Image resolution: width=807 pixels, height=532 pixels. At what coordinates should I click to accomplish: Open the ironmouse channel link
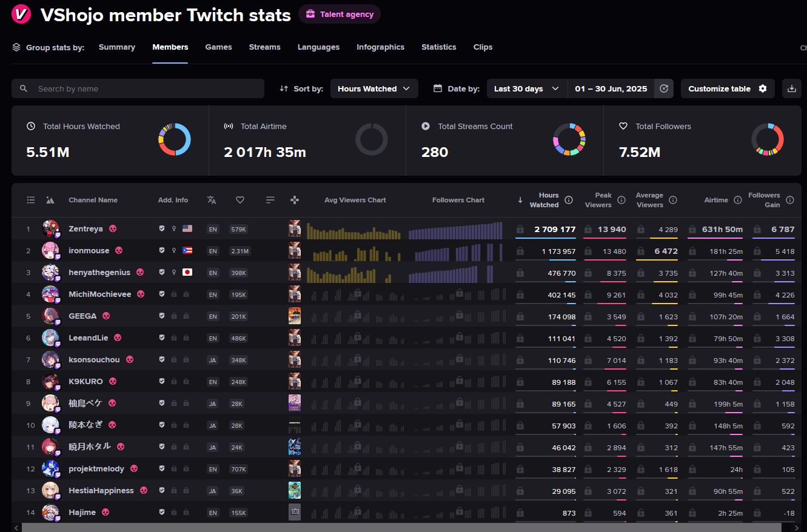(x=89, y=251)
